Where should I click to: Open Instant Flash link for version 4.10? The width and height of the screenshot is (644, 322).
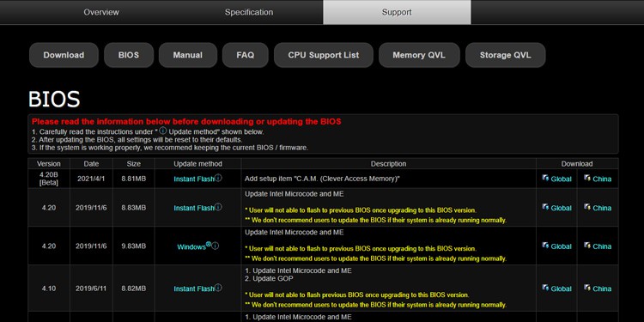193,289
